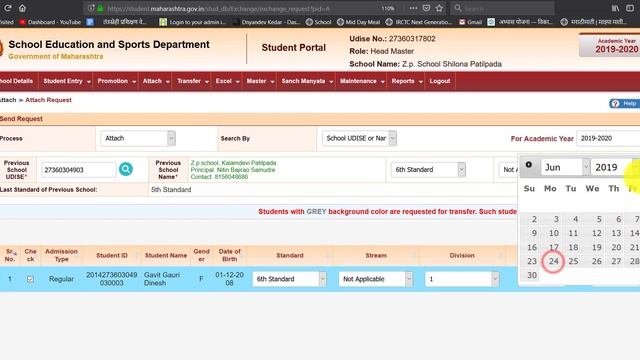Click the browser search box
640x360 pixels.
[x=503, y=8]
